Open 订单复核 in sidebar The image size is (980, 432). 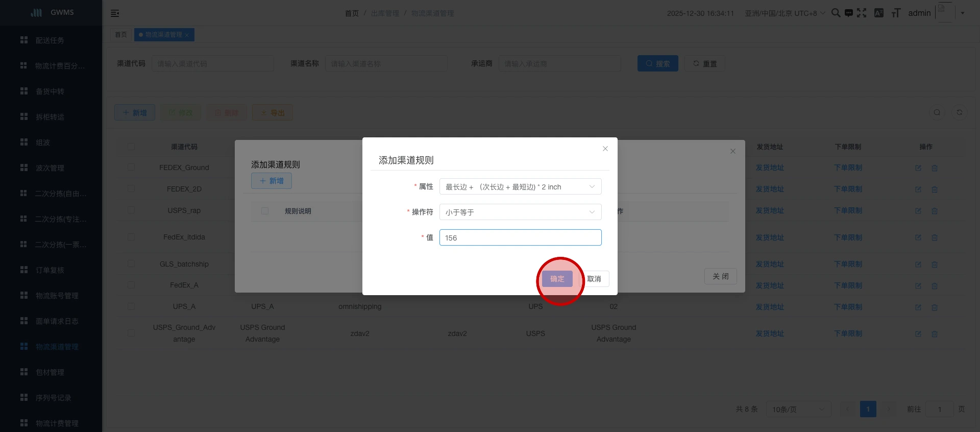pos(50,270)
